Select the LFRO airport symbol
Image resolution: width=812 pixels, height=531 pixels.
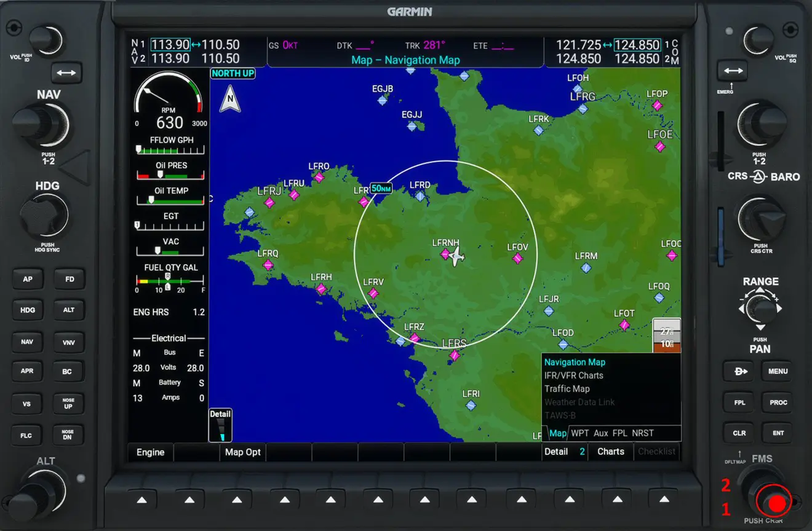(319, 177)
